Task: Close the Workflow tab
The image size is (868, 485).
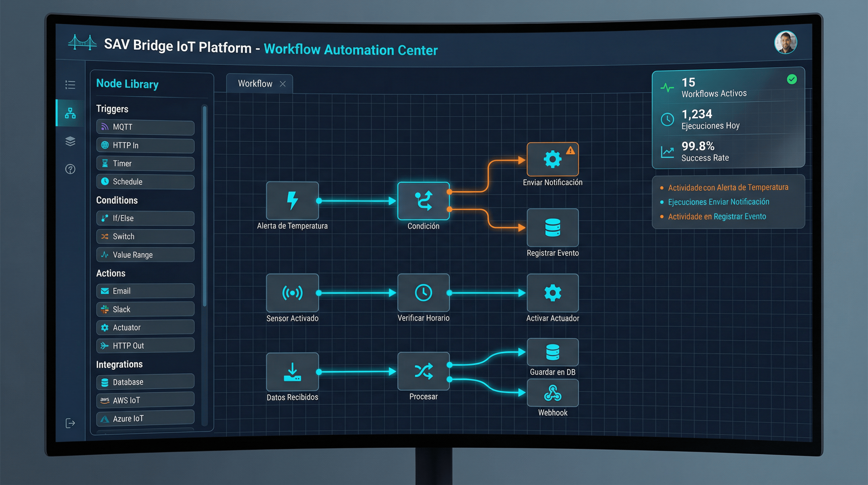Action: tap(283, 84)
